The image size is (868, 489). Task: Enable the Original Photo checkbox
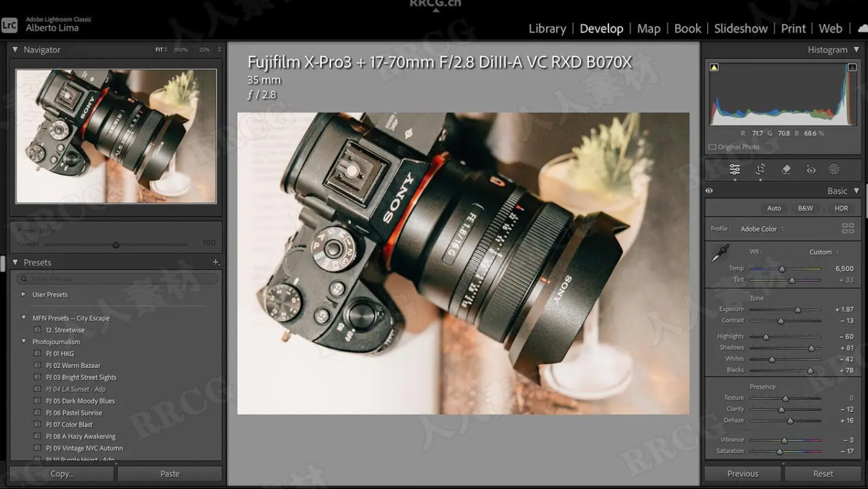click(x=712, y=147)
